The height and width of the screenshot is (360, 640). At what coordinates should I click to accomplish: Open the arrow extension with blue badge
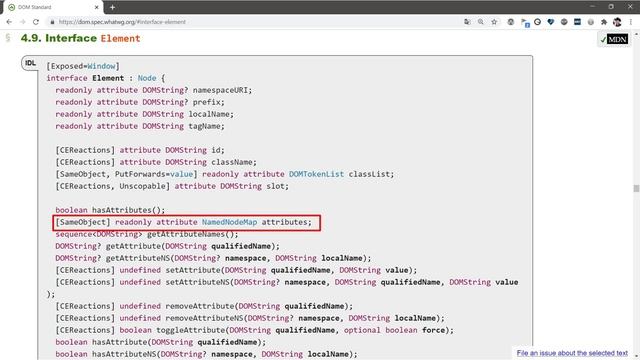(x=525, y=22)
